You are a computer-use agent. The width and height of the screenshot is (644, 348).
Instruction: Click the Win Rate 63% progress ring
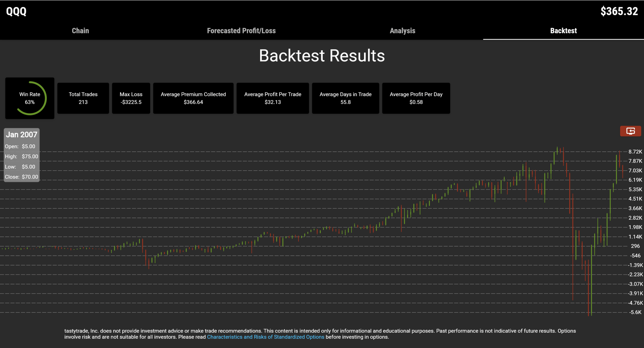[30, 98]
